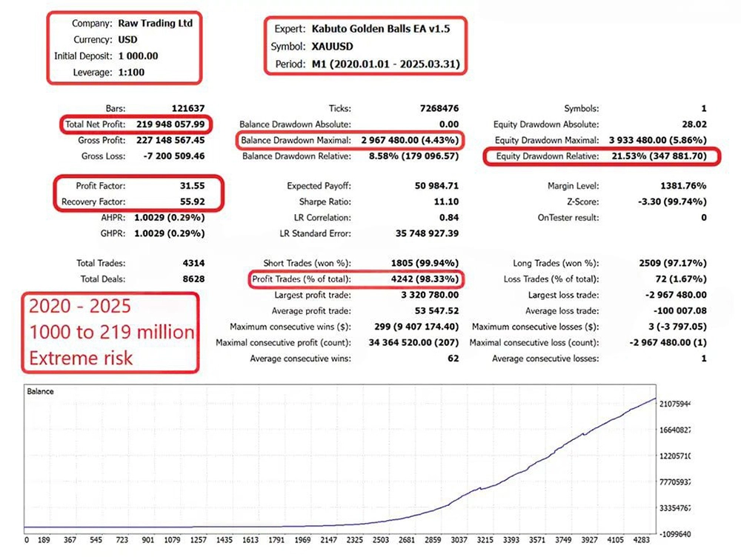This screenshot has height=560, width=741.
Task: Click the Sharpe Ratio value 11.10
Action: coord(446,202)
